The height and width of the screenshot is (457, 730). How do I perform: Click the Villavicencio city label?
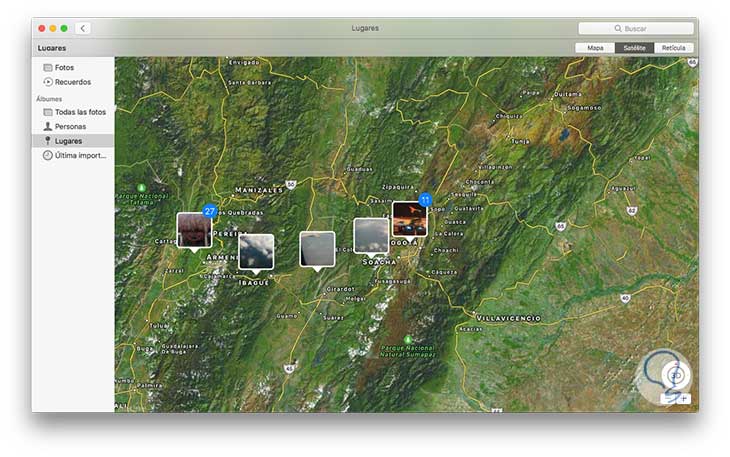(x=508, y=318)
